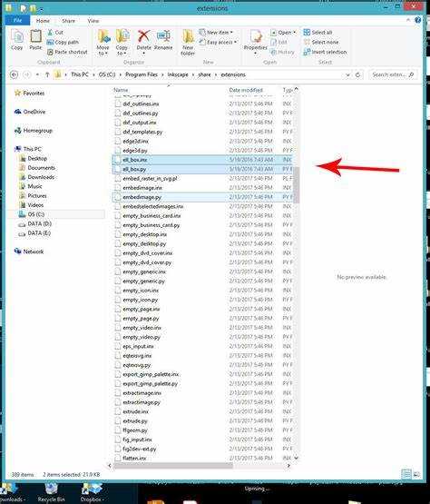The width and height of the screenshot is (430, 504).
Task: Select DATA (D:) drive in navigation pane
Action: (x=35, y=223)
